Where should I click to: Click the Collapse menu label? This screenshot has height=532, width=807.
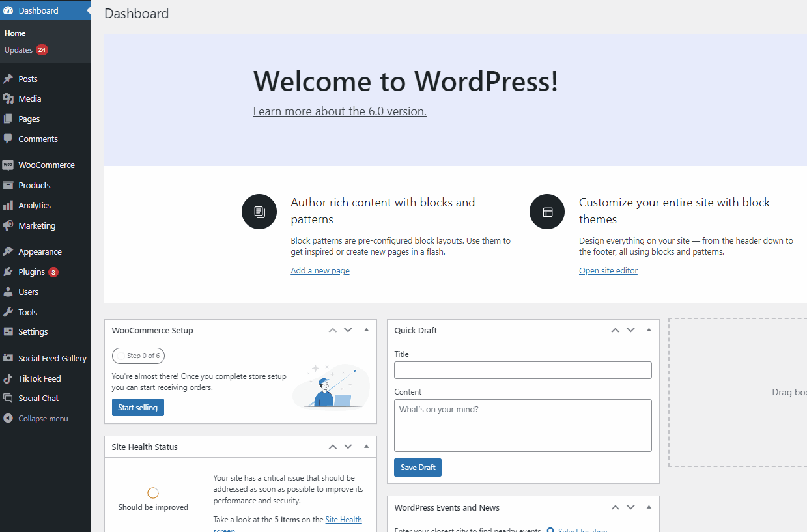[x=43, y=419]
